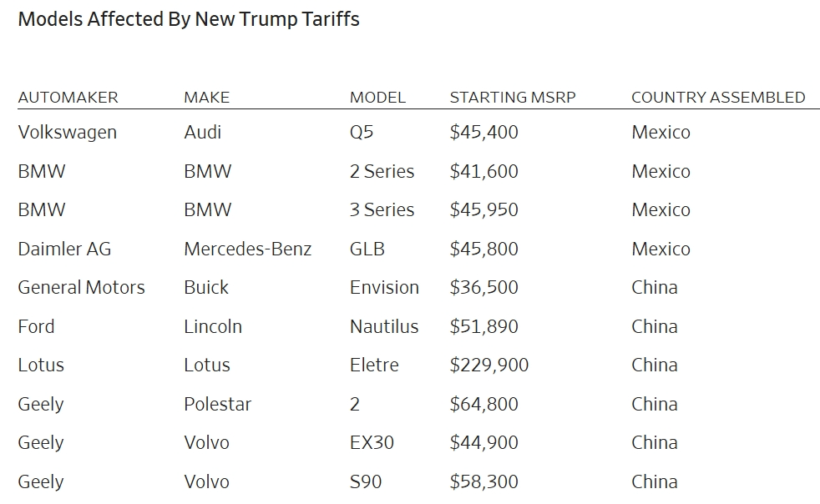
Task: Click the Models Affected By New Trump Tariffs title
Action: [189, 19]
